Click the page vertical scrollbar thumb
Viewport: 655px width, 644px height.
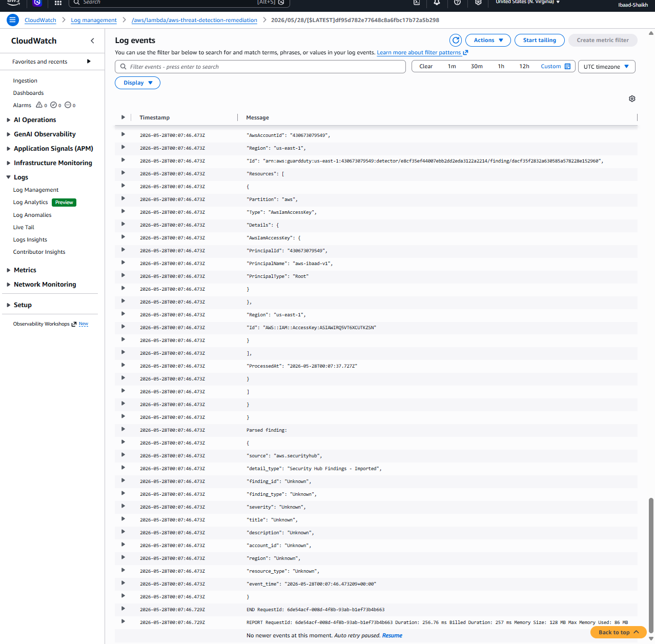click(x=651, y=565)
